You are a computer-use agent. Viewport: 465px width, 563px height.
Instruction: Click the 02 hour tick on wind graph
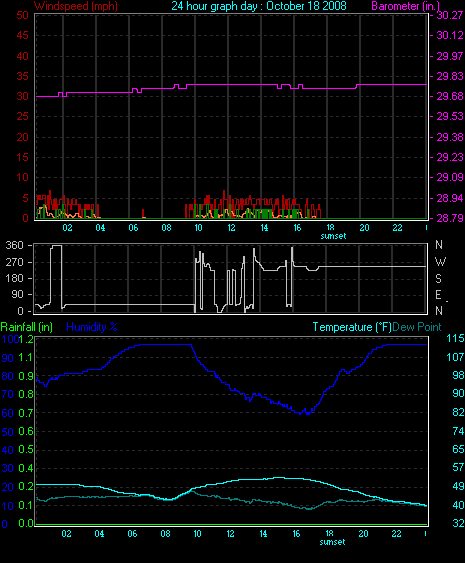[x=67, y=228]
